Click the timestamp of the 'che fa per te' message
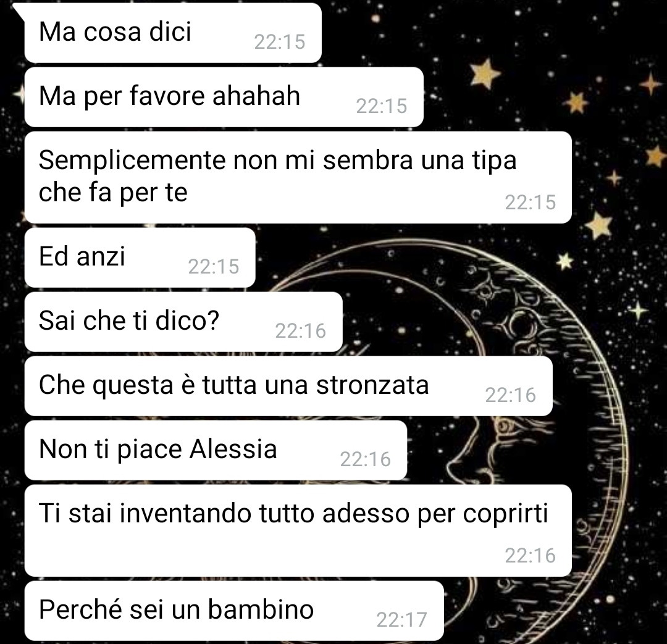 click(530, 203)
